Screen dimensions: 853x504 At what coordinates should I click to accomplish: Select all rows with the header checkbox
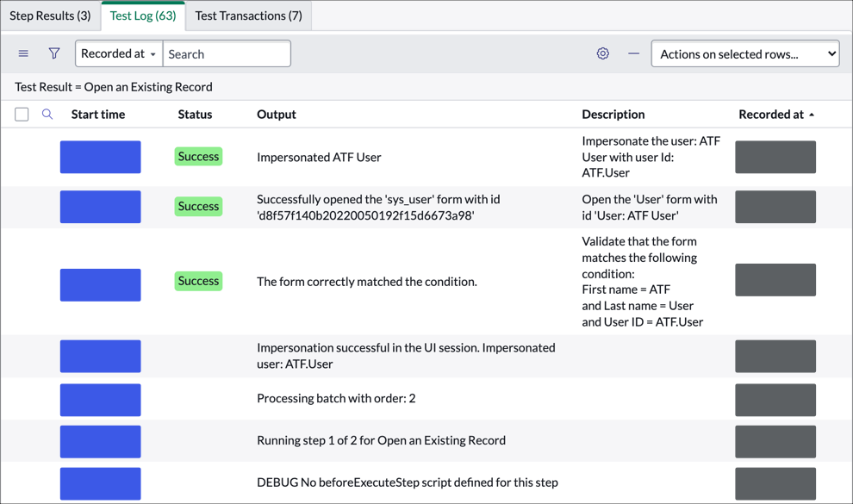(22, 114)
